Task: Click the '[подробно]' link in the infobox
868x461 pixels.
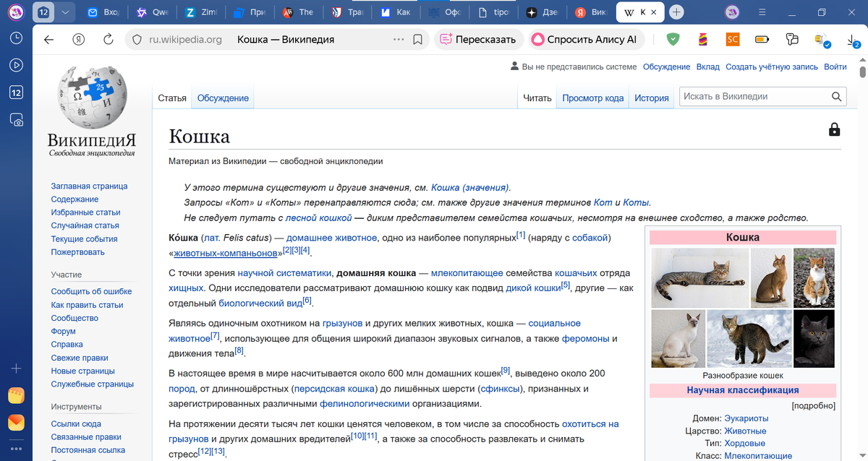Action: 814,405
